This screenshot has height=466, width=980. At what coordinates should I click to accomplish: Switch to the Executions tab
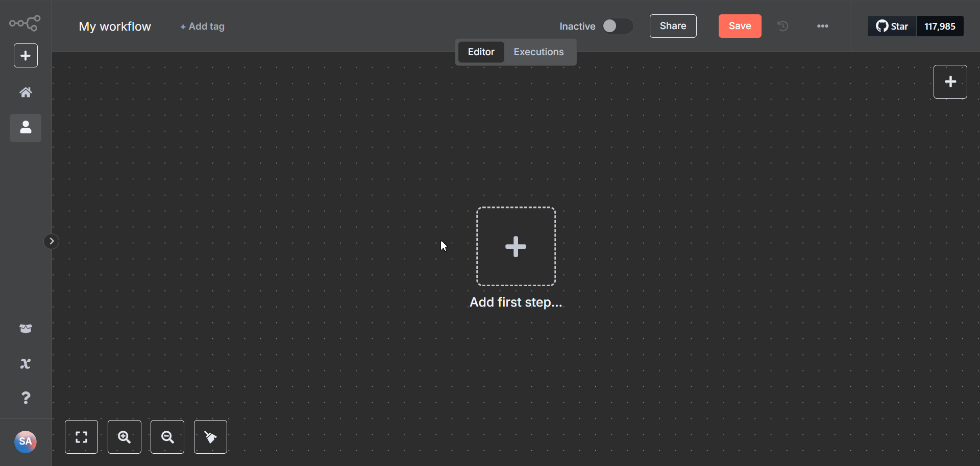pos(538,52)
